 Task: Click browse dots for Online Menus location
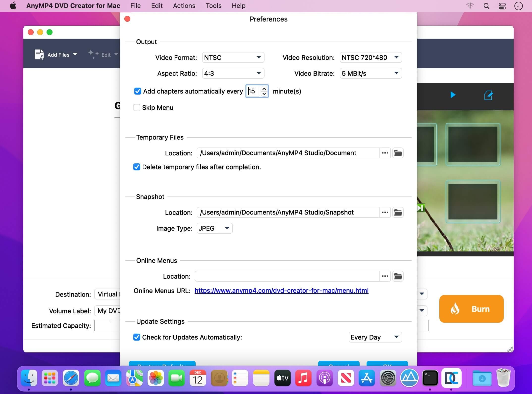point(385,276)
